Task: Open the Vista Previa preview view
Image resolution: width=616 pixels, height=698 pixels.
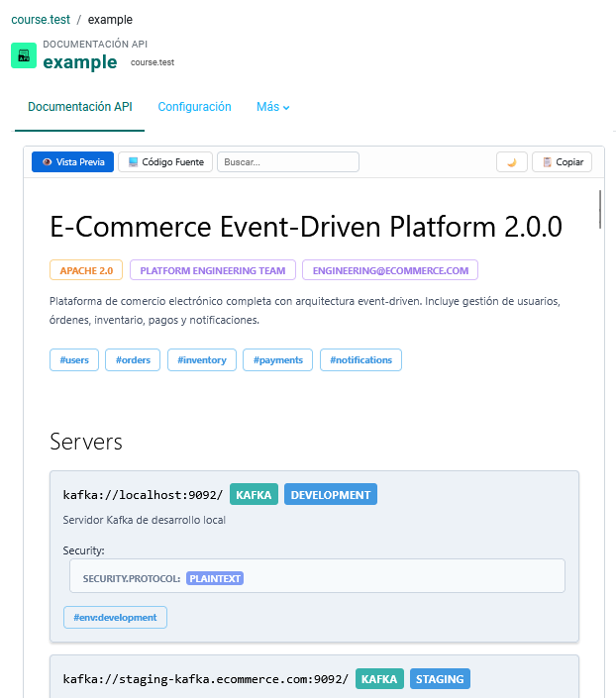Action: [72, 162]
